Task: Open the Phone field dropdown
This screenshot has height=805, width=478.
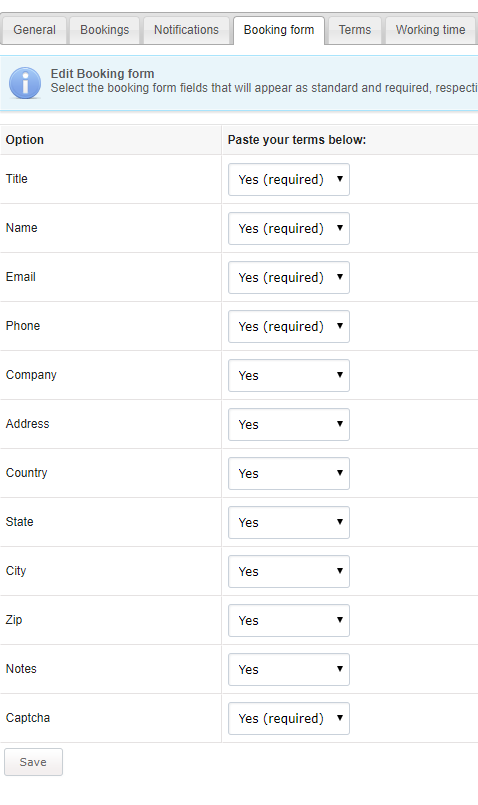Action: [289, 327]
